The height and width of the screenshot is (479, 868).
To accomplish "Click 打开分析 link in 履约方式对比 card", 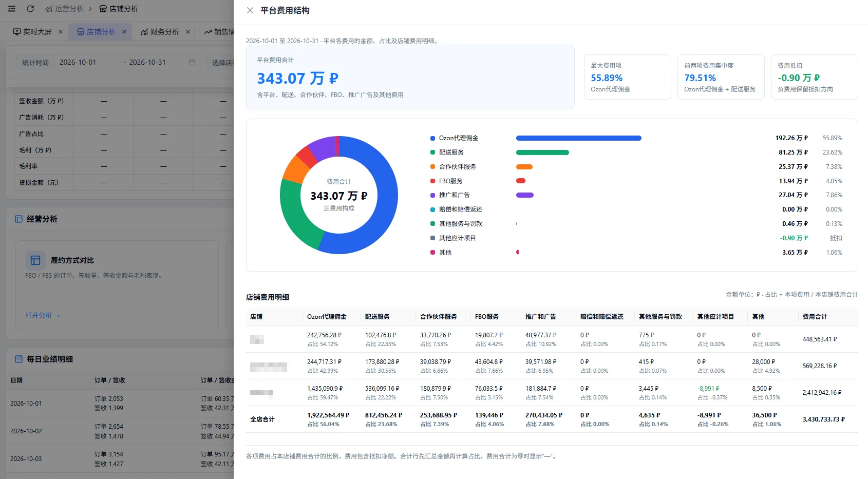I will 43,315.
